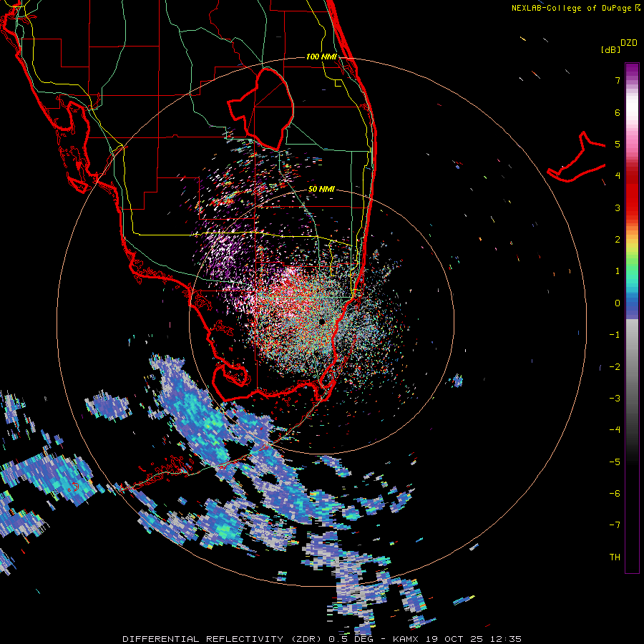Viewport: 644px width, 644px height.
Task: Click the -3 value on color scale
Action: (615, 399)
